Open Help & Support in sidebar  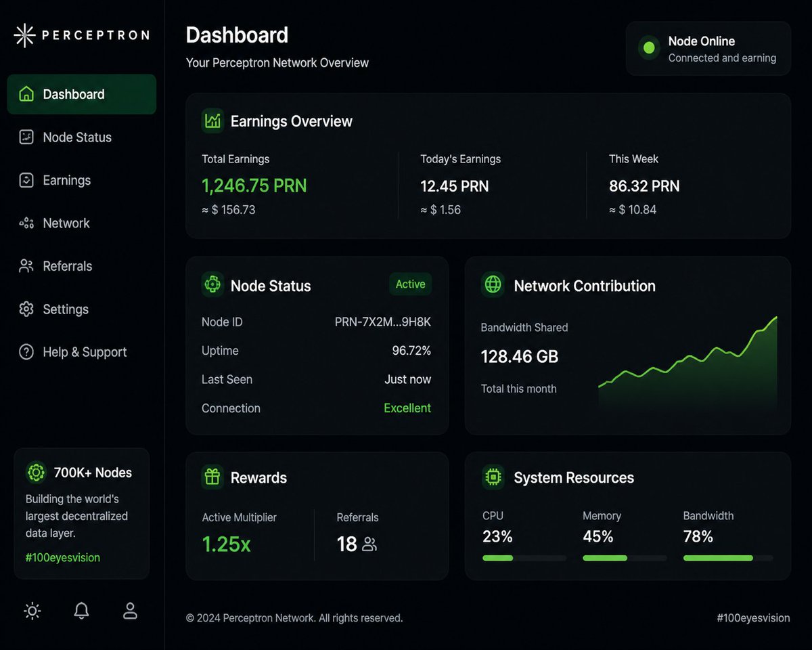pyautogui.click(x=81, y=352)
